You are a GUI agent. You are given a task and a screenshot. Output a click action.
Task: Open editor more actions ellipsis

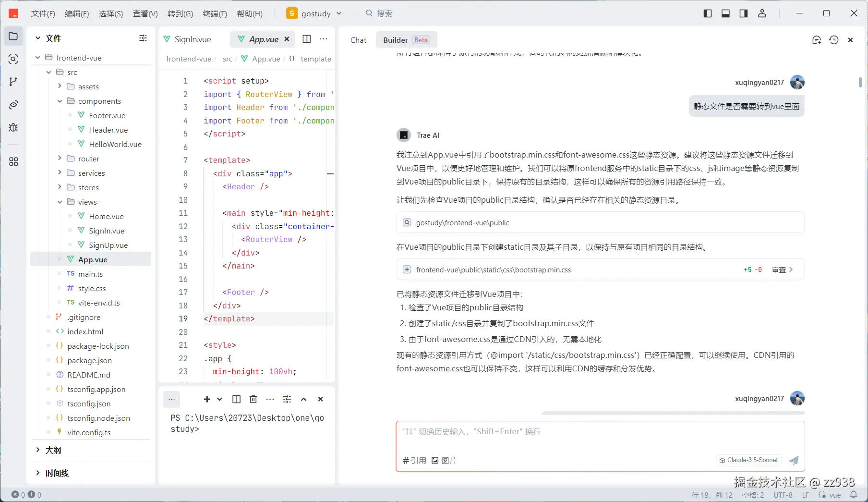point(324,39)
